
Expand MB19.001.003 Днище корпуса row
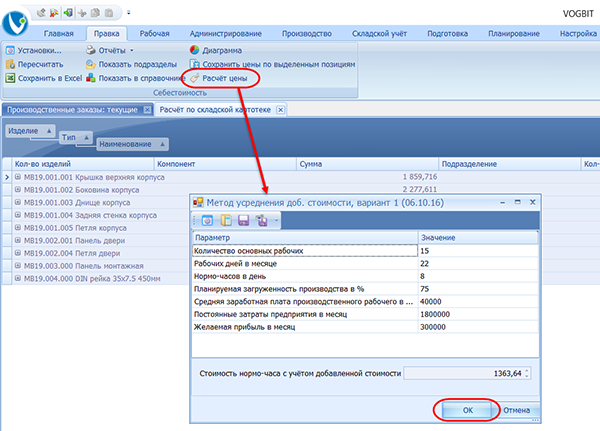(18, 202)
